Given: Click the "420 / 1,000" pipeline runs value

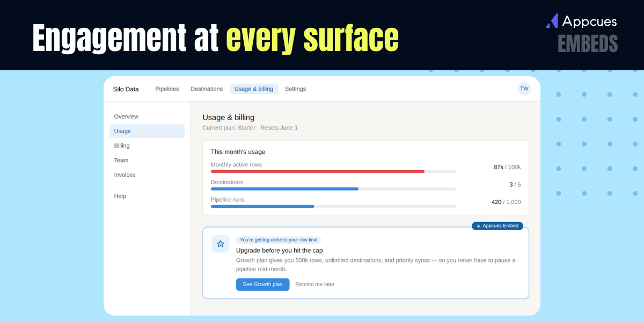Looking at the screenshot, I should [506, 202].
